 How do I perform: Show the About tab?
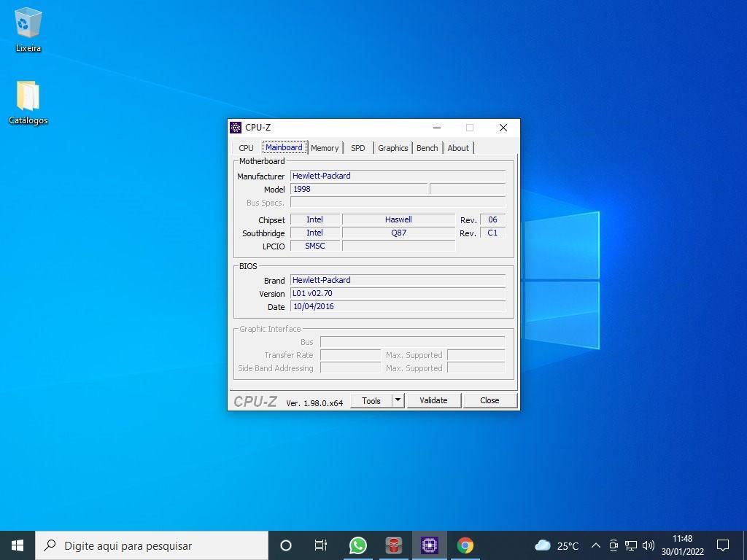458,148
